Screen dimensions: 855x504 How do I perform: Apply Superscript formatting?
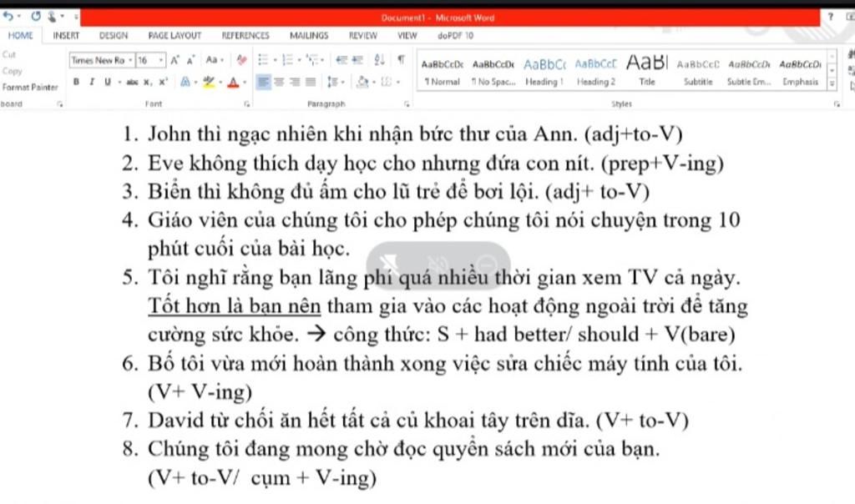coord(163,83)
